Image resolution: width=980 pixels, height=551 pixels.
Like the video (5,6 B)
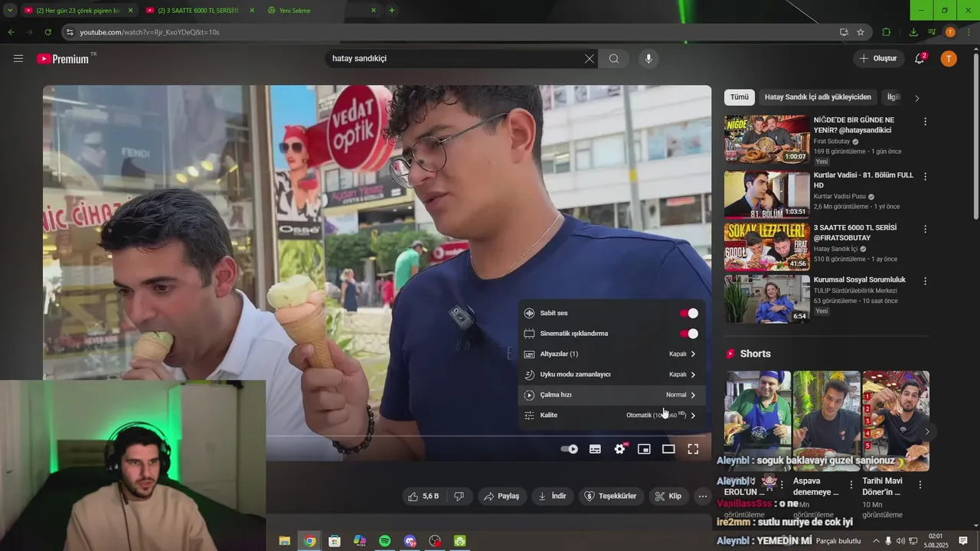pyautogui.click(x=423, y=496)
